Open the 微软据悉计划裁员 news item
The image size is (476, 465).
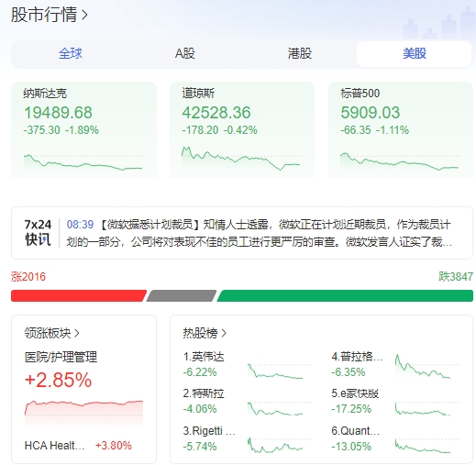coord(260,233)
